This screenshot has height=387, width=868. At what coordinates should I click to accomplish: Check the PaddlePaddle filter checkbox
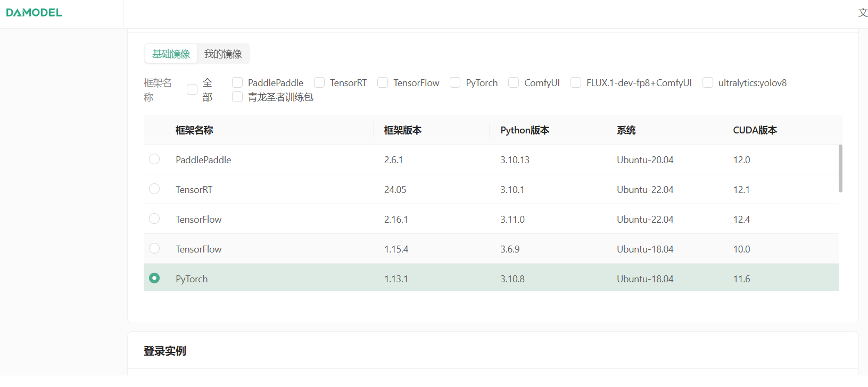click(x=237, y=82)
